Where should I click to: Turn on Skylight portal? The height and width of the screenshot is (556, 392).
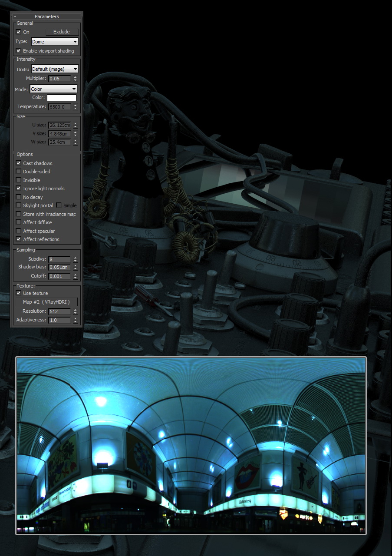click(19, 205)
